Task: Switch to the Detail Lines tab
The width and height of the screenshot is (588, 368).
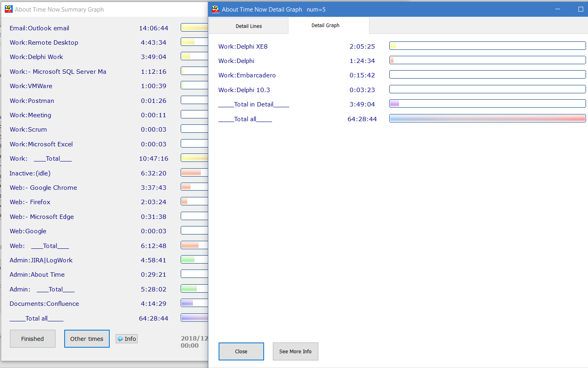Action: (x=249, y=26)
